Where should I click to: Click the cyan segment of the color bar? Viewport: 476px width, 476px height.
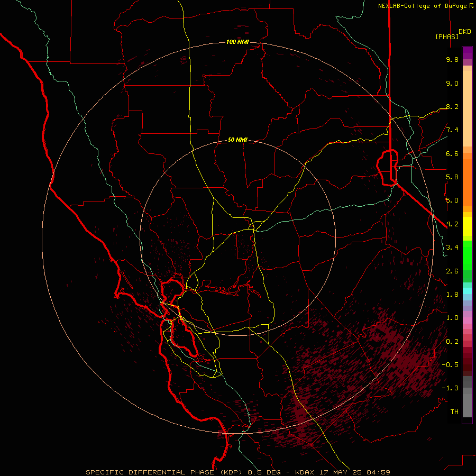467,291
